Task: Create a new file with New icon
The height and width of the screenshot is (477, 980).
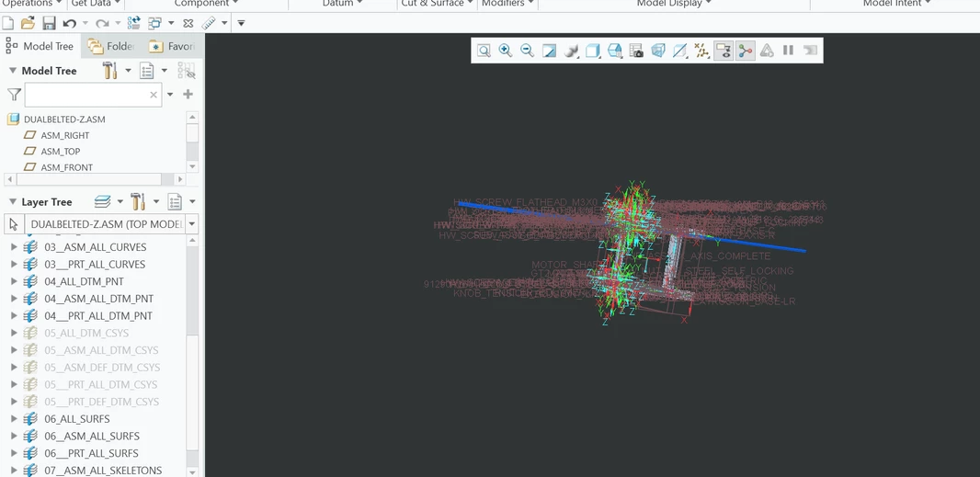Action: point(8,23)
